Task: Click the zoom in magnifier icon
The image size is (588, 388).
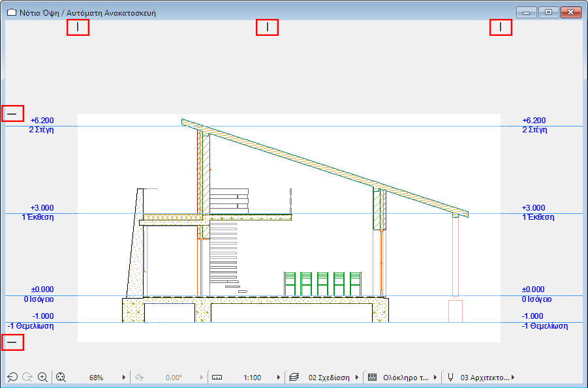Action: point(43,377)
